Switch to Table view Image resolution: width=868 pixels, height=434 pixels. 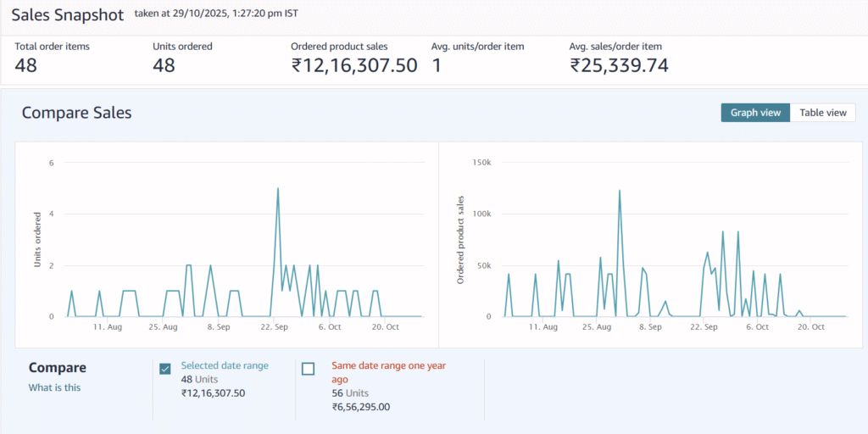[x=822, y=113]
